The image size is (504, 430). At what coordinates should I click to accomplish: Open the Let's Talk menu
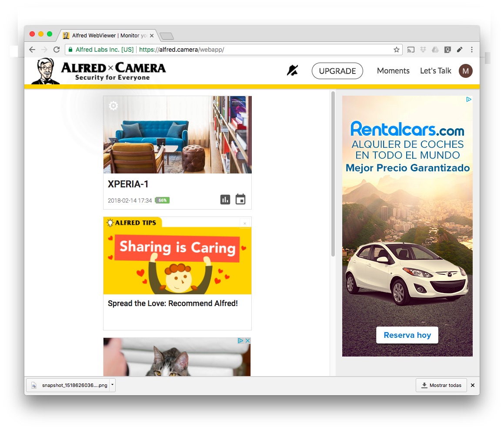436,71
